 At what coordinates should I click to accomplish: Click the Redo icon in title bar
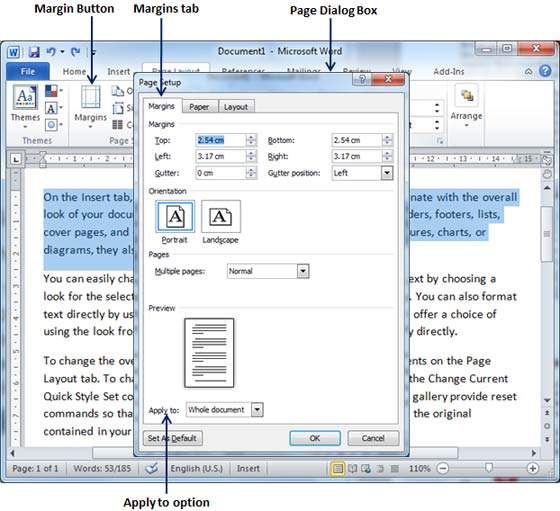pyautogui.click(x=75, y=52)
